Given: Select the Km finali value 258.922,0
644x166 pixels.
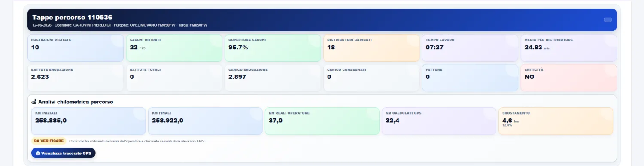Looking at the screenshot, I should pos(167,120).
